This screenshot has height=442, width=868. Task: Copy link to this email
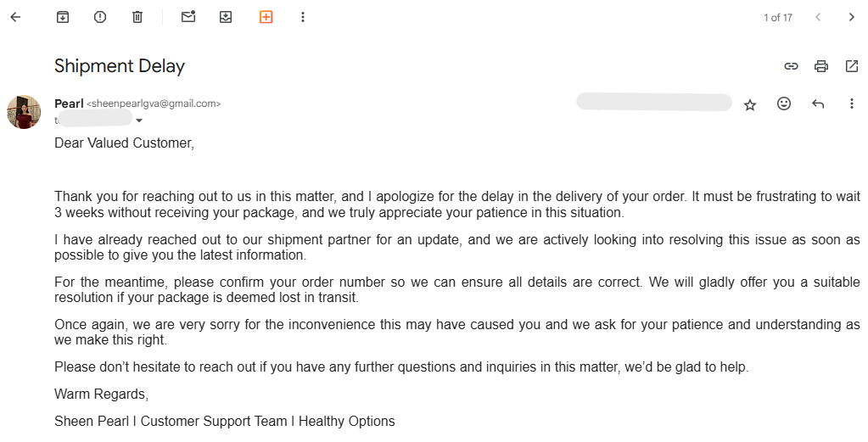tap(791, 66)
